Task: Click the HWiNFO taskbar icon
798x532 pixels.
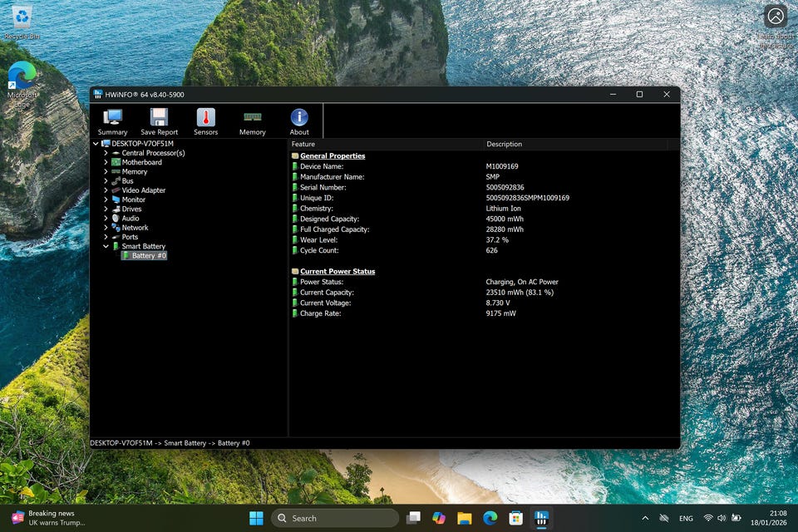Action: pos(541,518)
